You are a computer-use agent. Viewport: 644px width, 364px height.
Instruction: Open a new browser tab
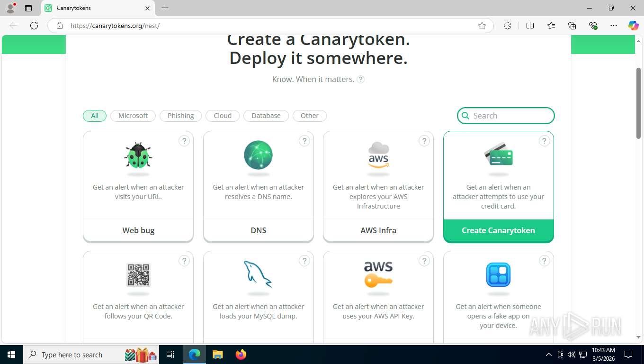165,8
